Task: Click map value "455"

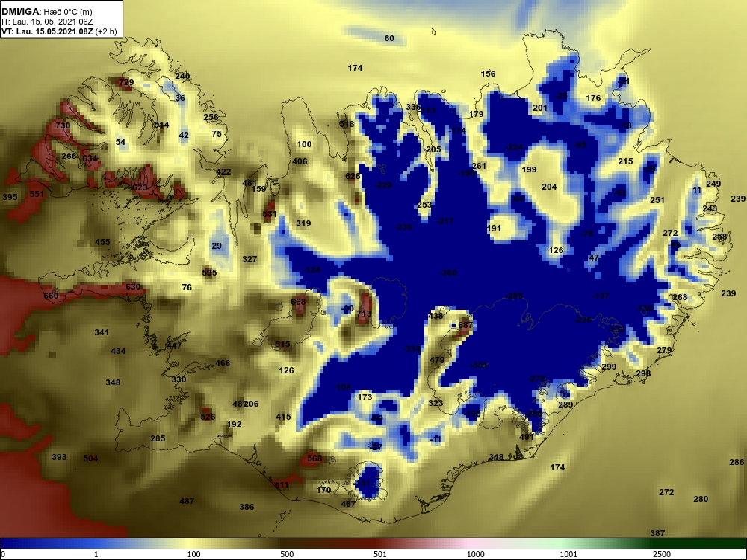Action: pos(102,242)
